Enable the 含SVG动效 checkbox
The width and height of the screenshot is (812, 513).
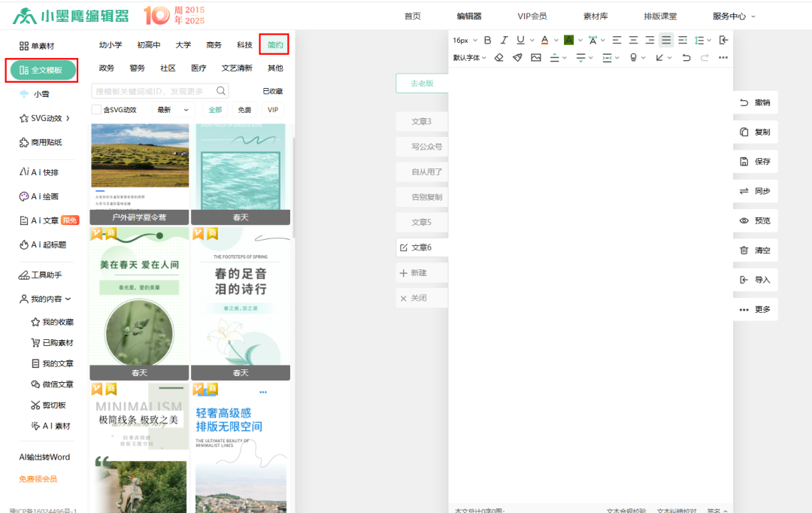96,110
